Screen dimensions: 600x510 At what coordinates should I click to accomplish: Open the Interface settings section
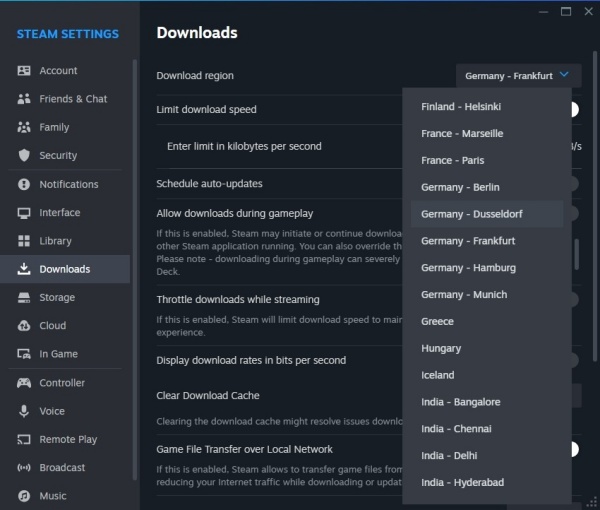click(65, 213)
